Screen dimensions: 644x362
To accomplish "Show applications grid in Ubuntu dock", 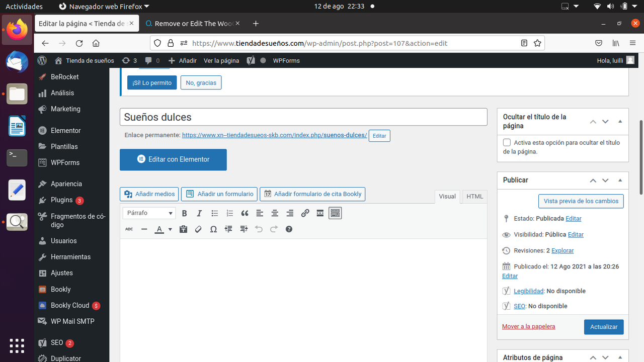I will tap(17, 345).
